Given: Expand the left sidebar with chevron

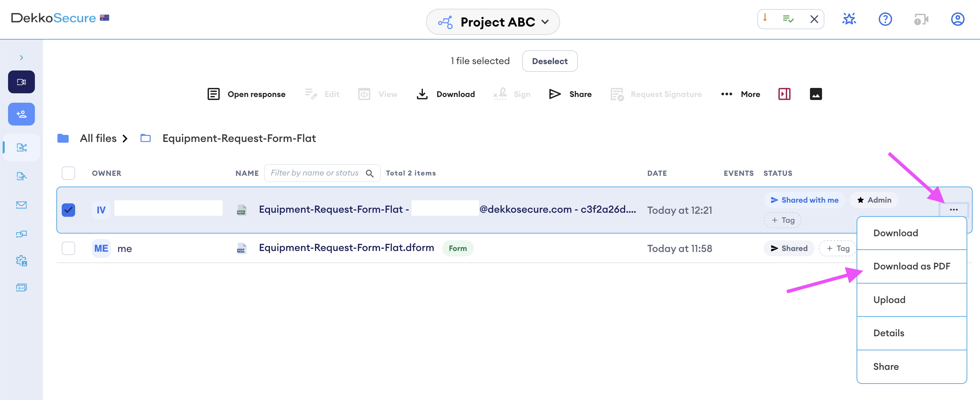Looking at the screenshot, I should point(21,57).
